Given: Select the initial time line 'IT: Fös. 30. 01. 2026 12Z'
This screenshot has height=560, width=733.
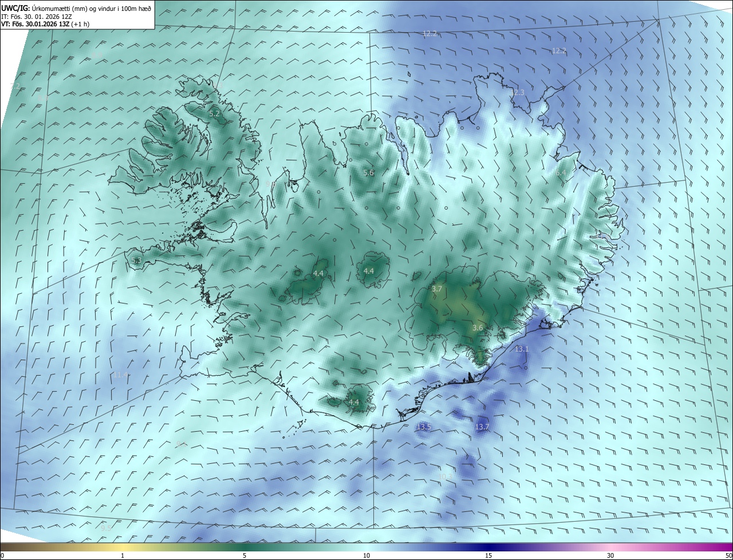Looking at the screenshot, I should [37, 16].
